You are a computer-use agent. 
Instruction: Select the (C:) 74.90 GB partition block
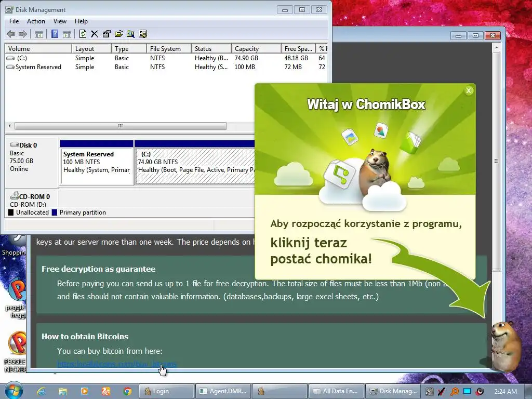click(x=195, y=163)
